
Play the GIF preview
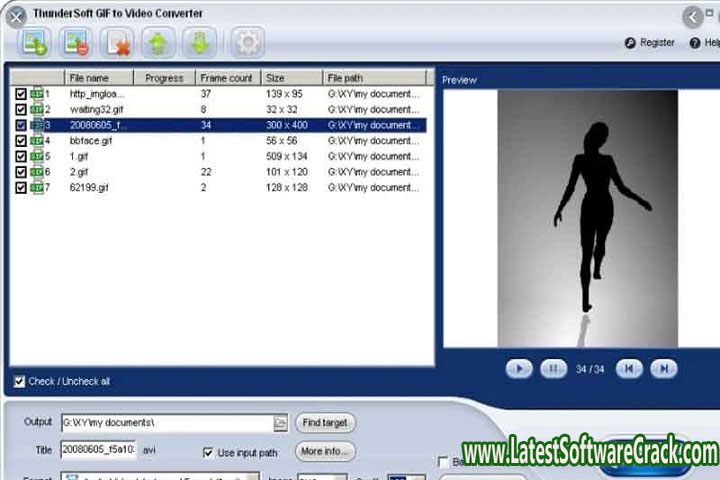(x=519, y=368)
